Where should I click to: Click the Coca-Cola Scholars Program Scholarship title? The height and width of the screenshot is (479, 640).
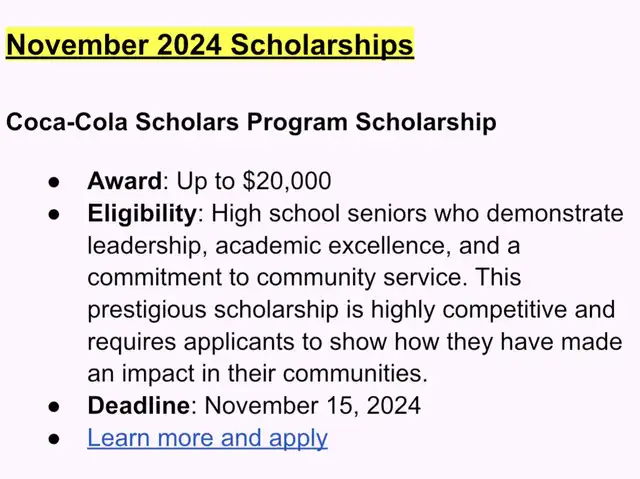251,122
